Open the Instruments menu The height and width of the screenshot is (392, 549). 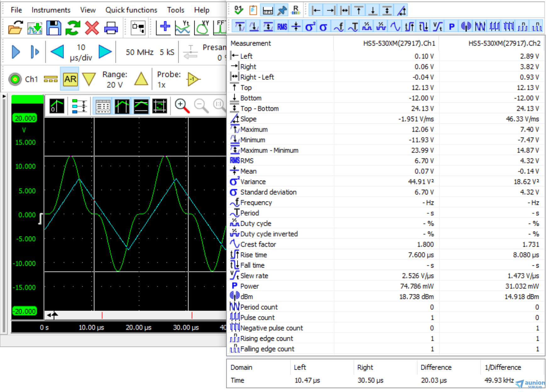tap(51, 10)
